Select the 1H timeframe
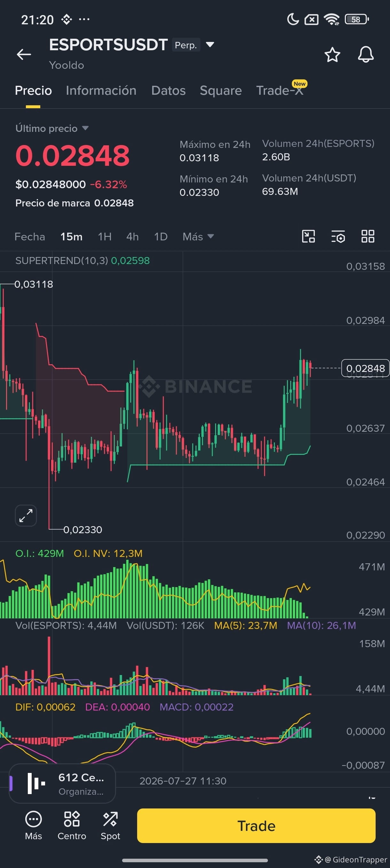The image size is (390, 868). [x=105, y=237]
